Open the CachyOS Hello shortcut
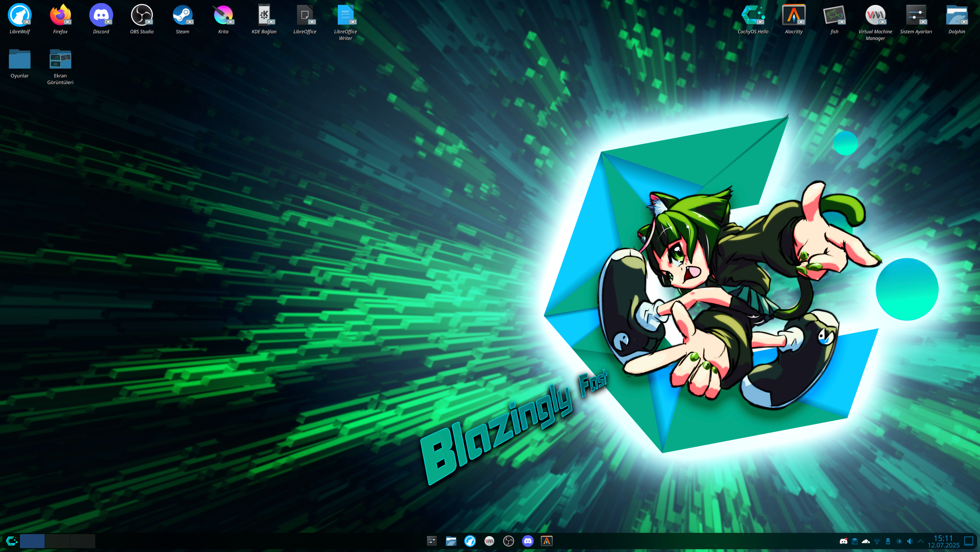 point(753,19)
